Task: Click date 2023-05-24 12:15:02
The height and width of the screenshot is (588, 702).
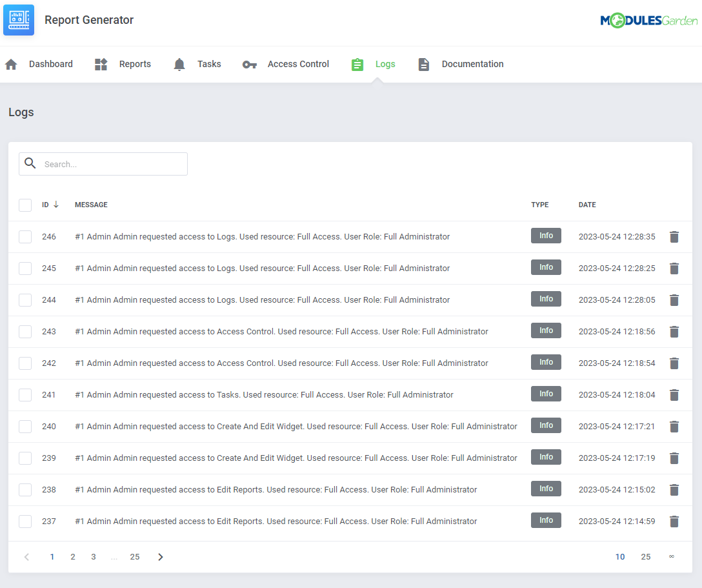Action: (616, 489)
